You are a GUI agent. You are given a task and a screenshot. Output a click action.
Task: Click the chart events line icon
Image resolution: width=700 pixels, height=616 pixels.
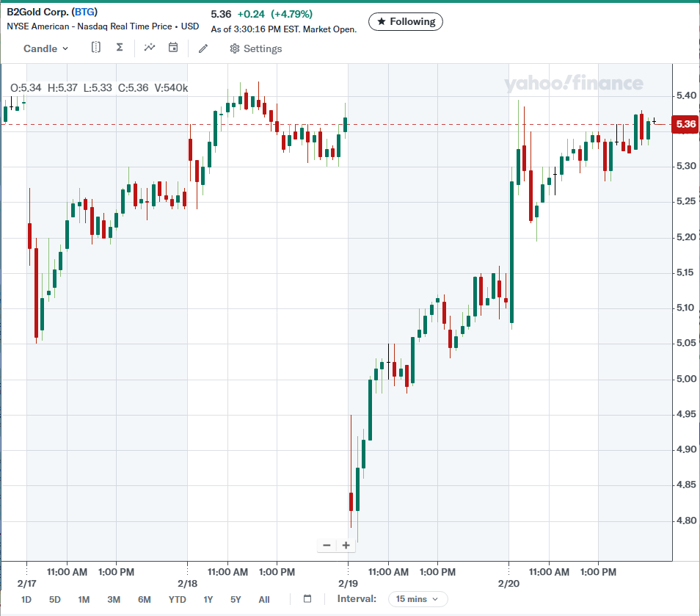pos(150,47)
